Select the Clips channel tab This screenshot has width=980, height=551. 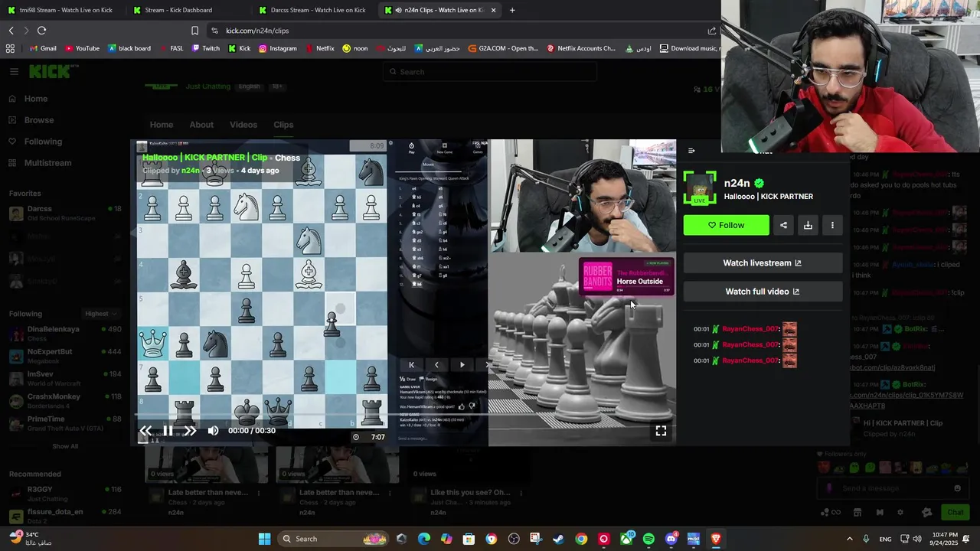coord(283,125)
